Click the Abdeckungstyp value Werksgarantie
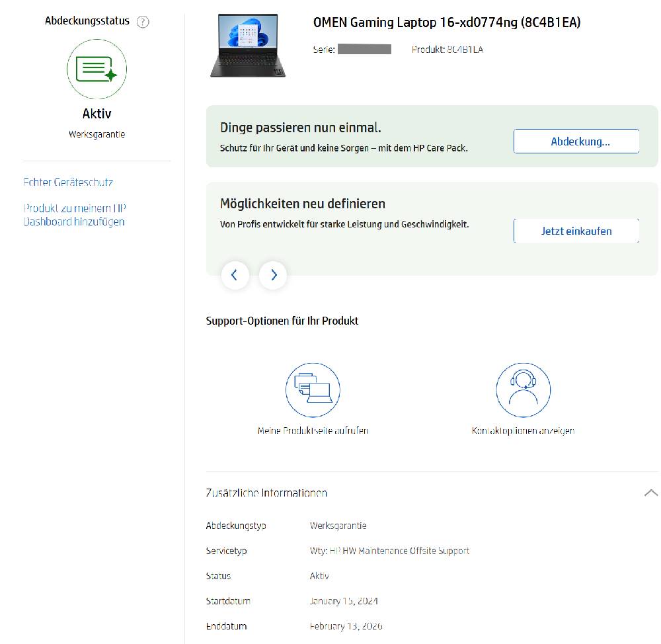 pos(338,526)
